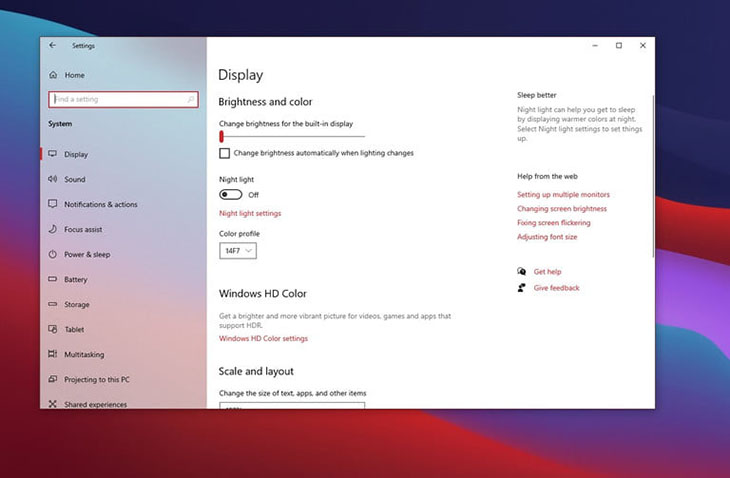Click the Focus assist moon icon
The image size is (730, 478).
(53, 229)
